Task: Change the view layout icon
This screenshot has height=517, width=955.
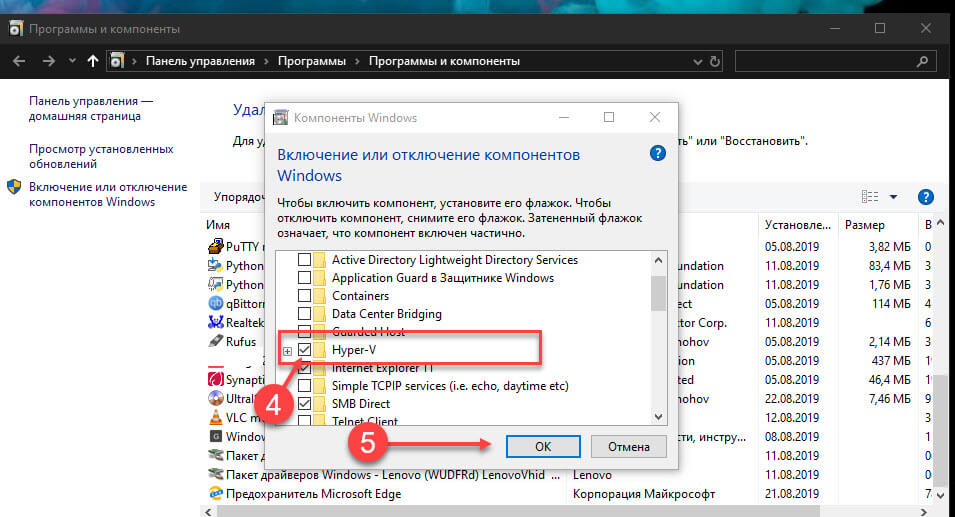Action: (x=870, y=196)
